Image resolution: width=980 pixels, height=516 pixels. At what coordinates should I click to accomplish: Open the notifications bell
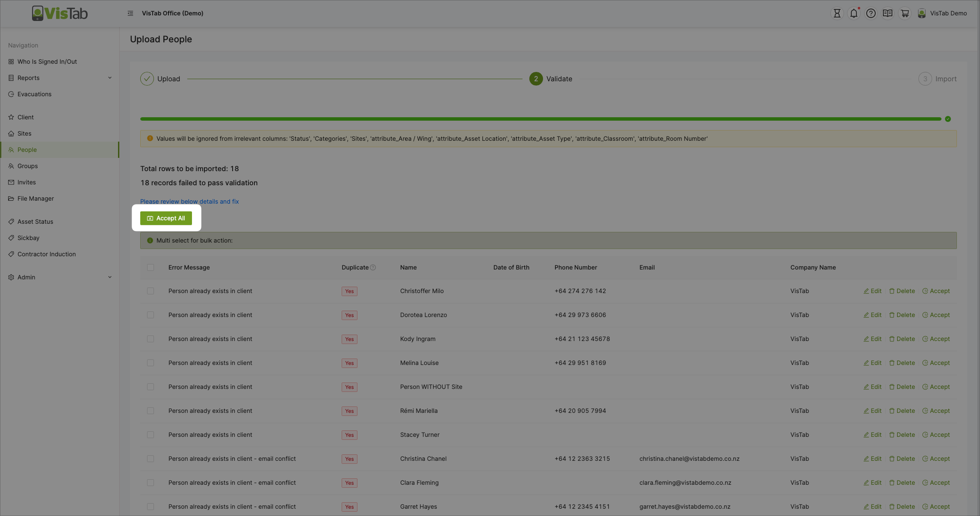853,13
